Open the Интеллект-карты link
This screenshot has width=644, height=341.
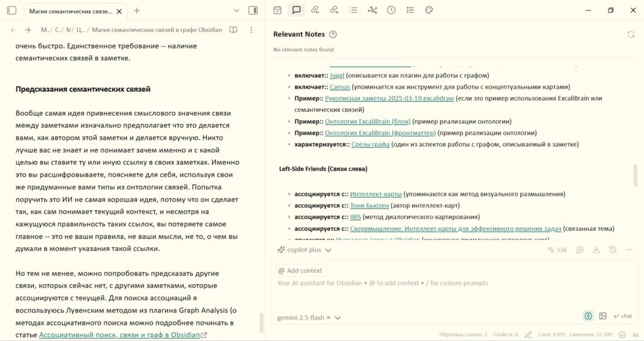pyautogui.click(x=375, y=194)
